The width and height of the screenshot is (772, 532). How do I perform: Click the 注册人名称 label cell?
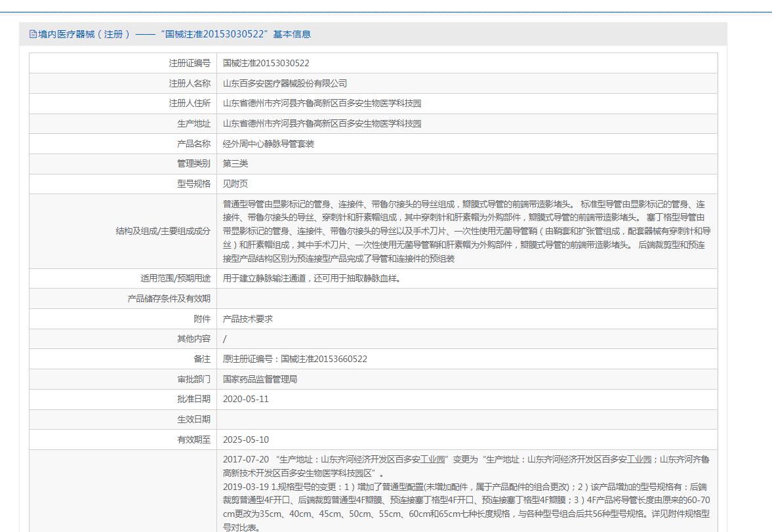(x=123, y=83)
